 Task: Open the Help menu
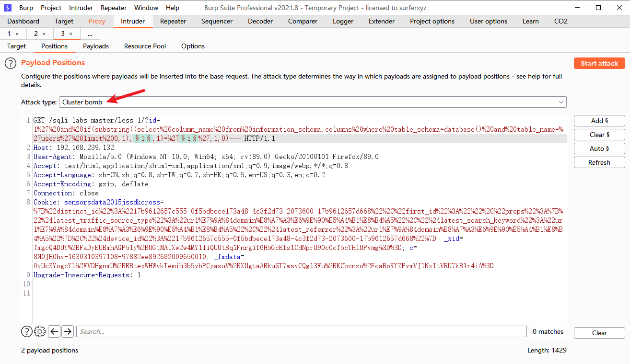click(x=173, y=8)
